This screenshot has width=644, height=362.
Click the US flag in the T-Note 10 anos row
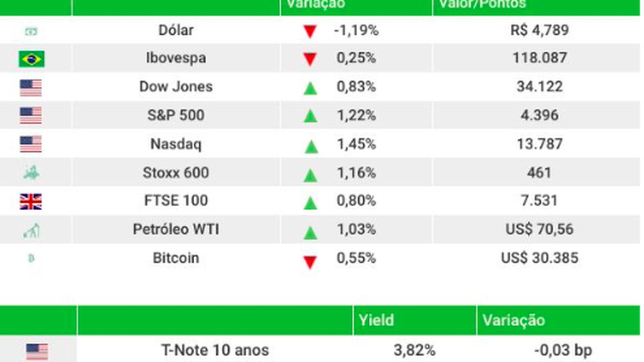click(x=37, y=351)
